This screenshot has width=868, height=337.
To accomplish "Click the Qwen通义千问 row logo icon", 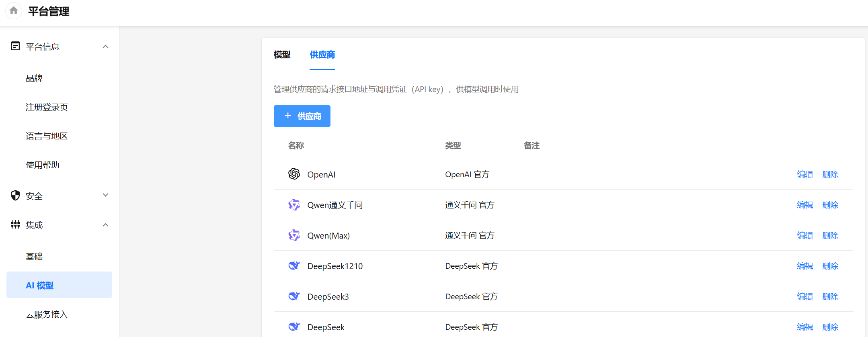I will pyautogui.click(x=294, y=205).
